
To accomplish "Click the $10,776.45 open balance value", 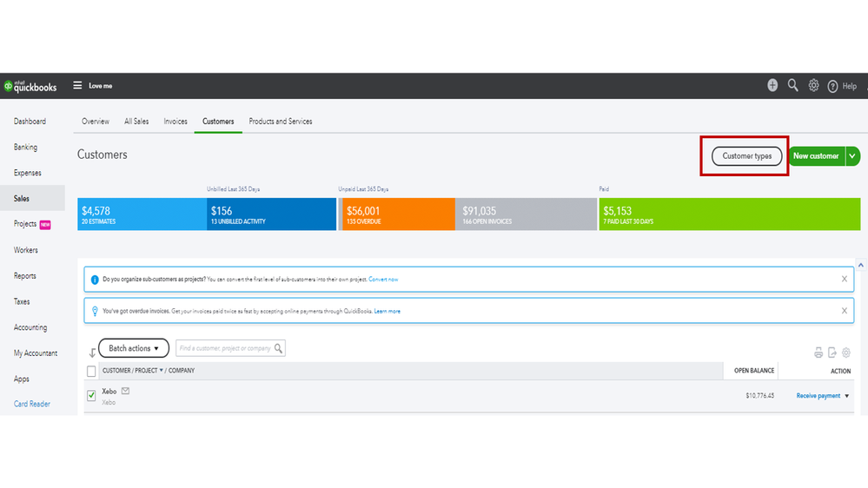I will click(760, 396).
